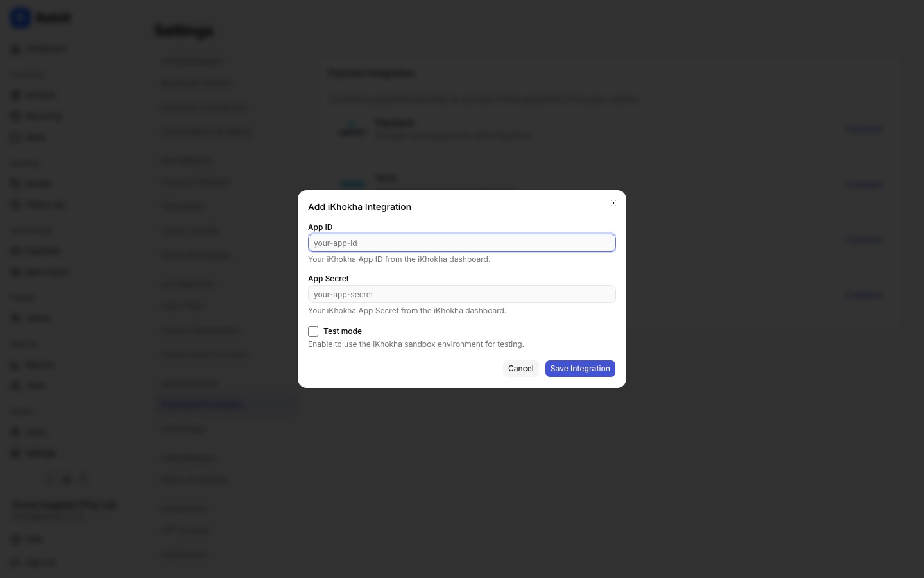Enable the Test mode checkbox
Image resolution: width=924 pixels, height=578 pixels.
(313, 331)
